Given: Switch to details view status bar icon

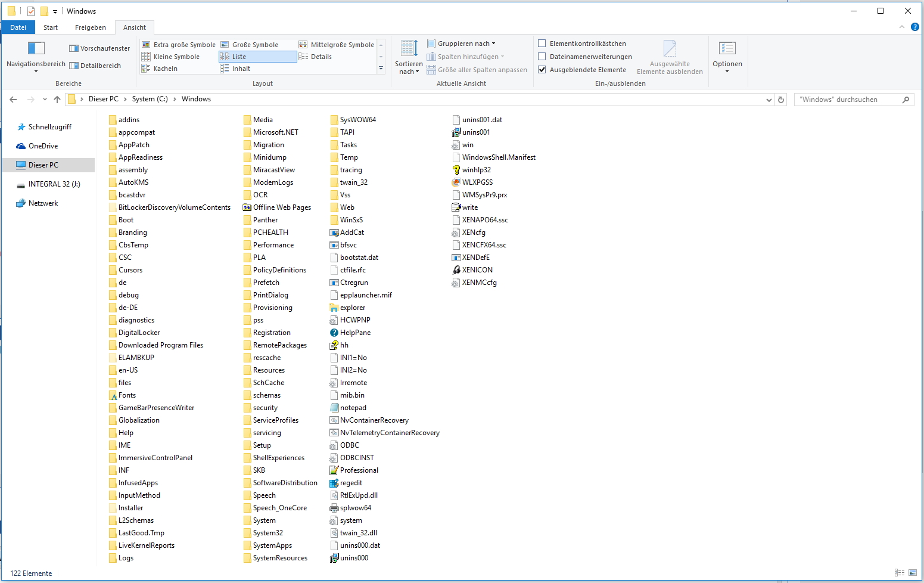Looking at the screenshot, I should pos(900,573).
